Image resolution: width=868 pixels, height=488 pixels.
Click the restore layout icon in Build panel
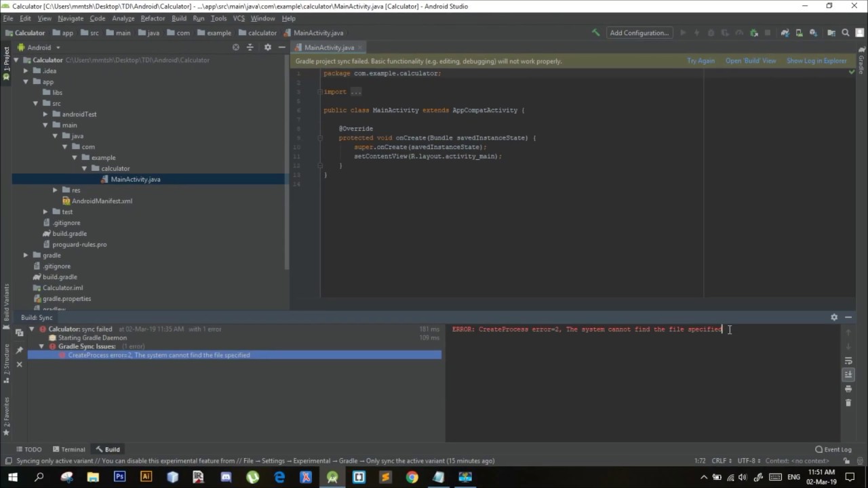tap(19, 333)
